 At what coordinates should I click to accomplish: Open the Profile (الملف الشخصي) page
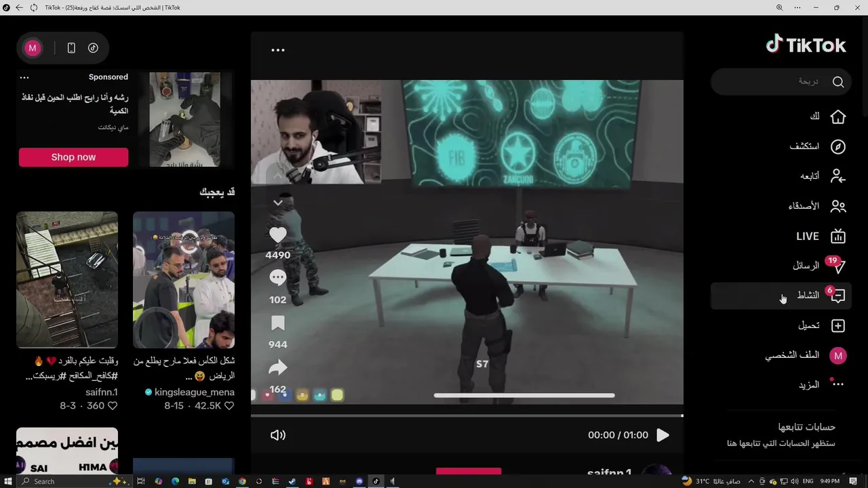pos(781,355)
